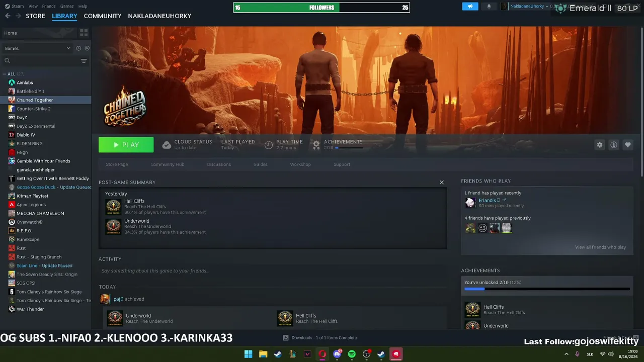Click the microphone icon in system tray
This screenshot has height=362, width=644.
click(577, 354)
